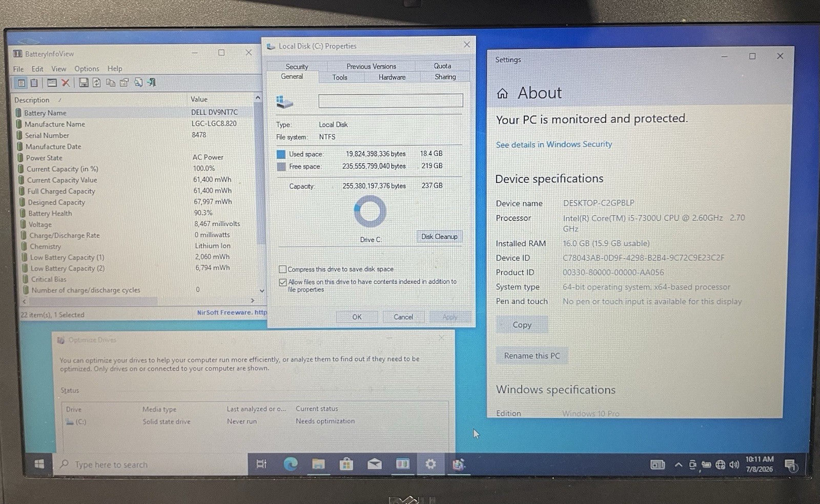Click the Refresh icon in BatteryInfoView toolbar
The image size is (820, 504).
click(97, 82)
